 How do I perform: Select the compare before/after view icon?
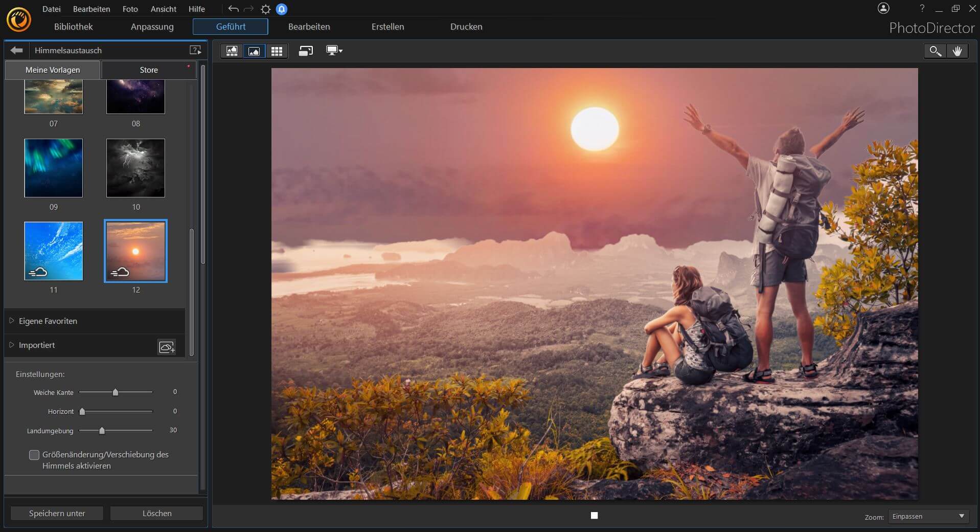point(232,51)
